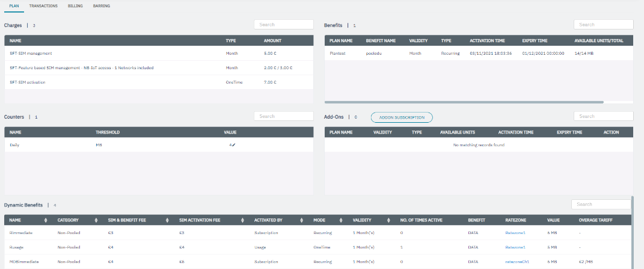
Task: Focus the Benefits search box
Action: [x=603, y=25]
